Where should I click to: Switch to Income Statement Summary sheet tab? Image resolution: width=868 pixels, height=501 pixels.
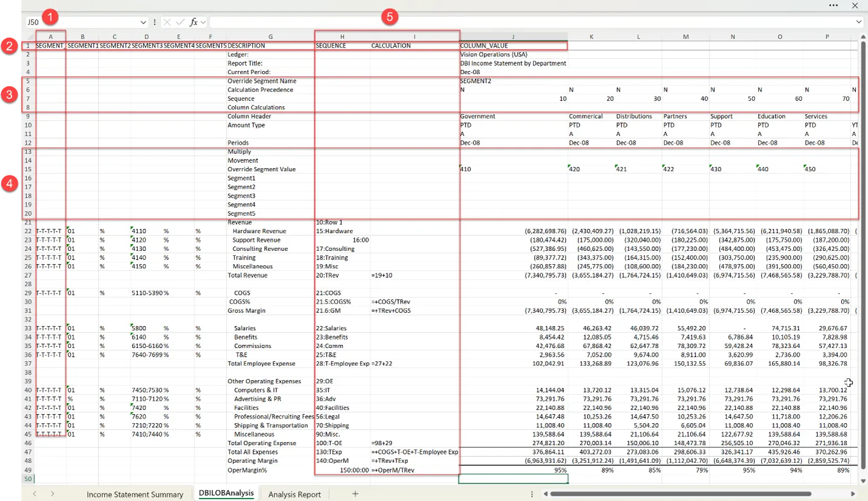pyautogui.click(x=135, y=494)
